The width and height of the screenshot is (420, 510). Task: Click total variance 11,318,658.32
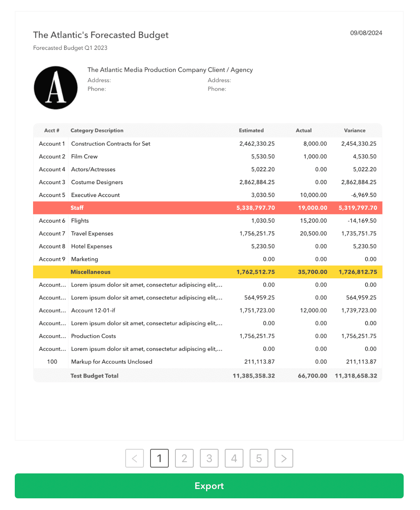pos(356,376)
